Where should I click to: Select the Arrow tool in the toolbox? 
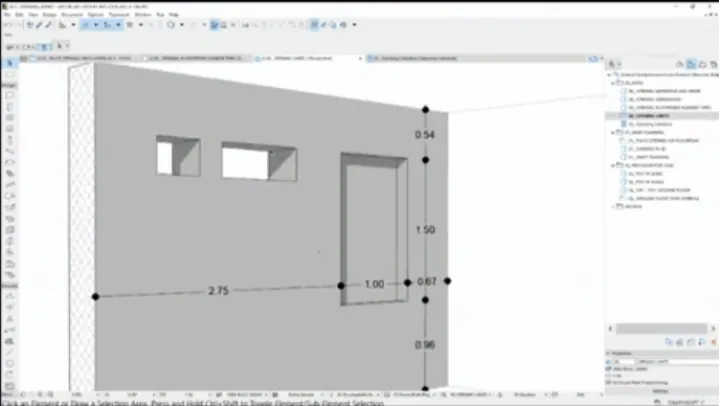[x=10, y=63]
